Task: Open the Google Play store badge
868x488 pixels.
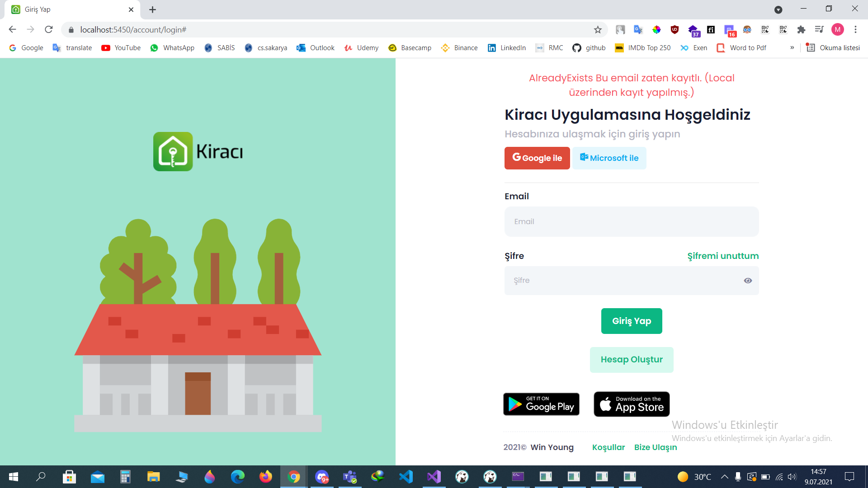Action: tap(541, 404)
